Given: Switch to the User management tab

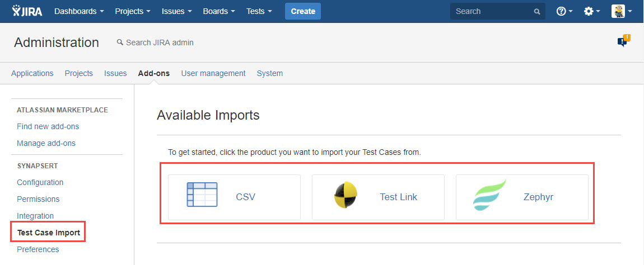Looking at the screenshot, I should pos(213,73).
